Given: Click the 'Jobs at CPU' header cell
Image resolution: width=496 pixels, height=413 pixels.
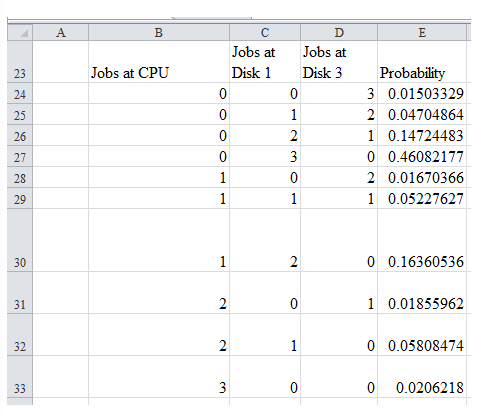Looking at the screenshot, I should click(159, 62).
